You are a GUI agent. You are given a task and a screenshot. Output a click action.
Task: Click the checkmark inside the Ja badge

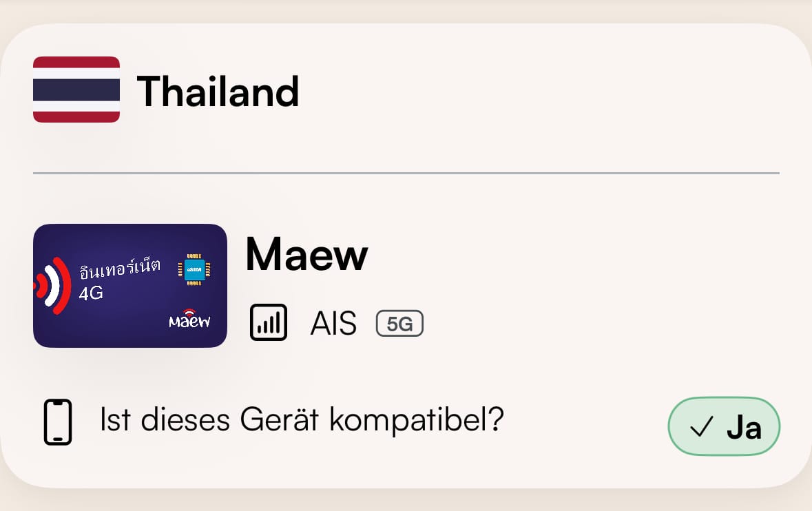[x=701, y=426]
